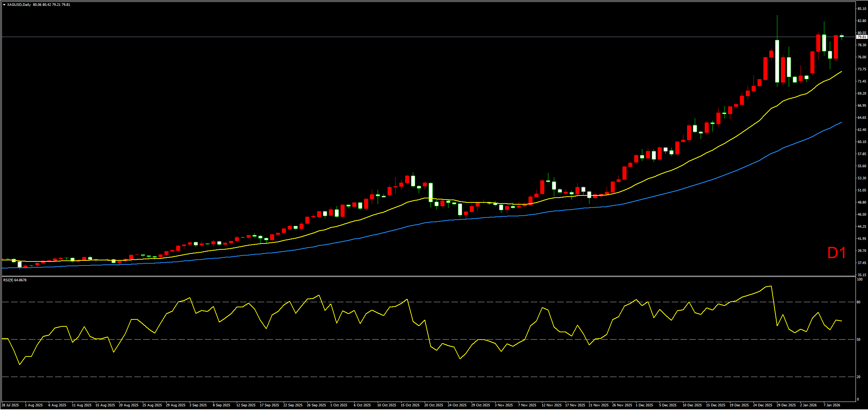Click the RSI(9) 64.8678 indicator label
The width and height of the screenshot is (868, 410).
coord(15,280)
